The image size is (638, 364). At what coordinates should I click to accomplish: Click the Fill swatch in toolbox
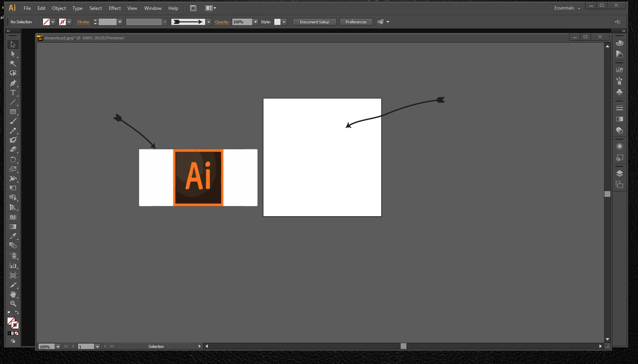tap(11, 321)
